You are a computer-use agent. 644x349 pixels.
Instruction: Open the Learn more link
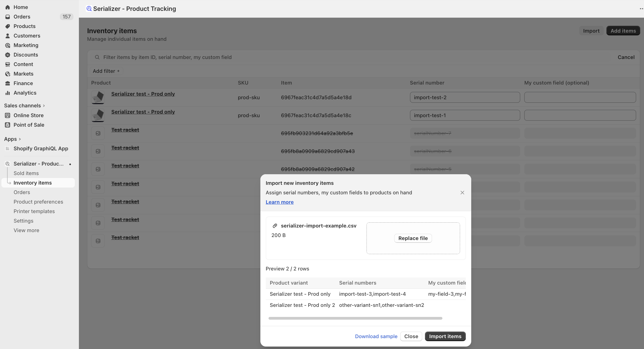279,202
